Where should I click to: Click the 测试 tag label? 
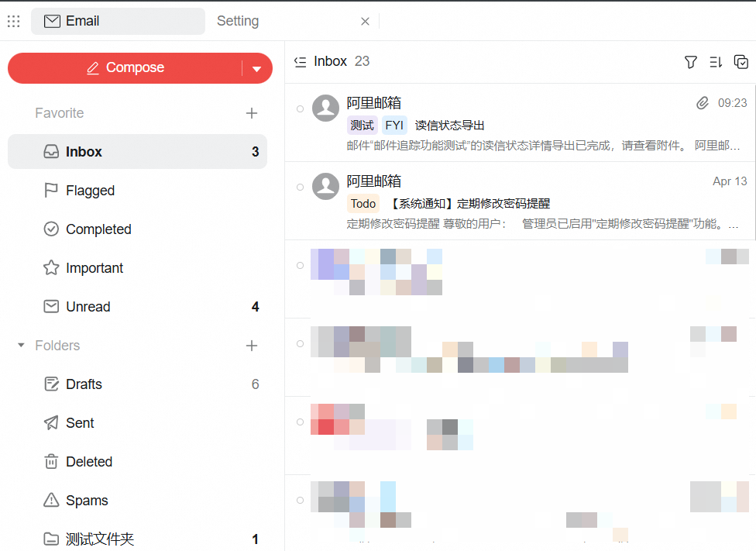[362, 126]
